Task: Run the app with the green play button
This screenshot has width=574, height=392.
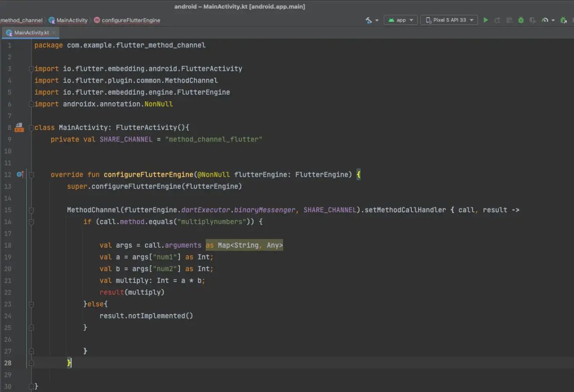Action: (x=486, y=20)
